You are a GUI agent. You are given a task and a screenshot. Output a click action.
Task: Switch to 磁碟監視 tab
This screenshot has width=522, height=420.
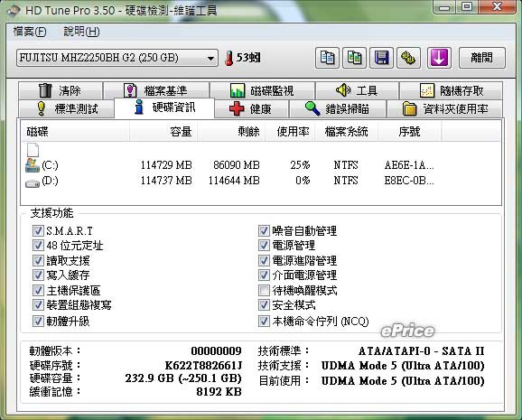click(x=262, y=90)
